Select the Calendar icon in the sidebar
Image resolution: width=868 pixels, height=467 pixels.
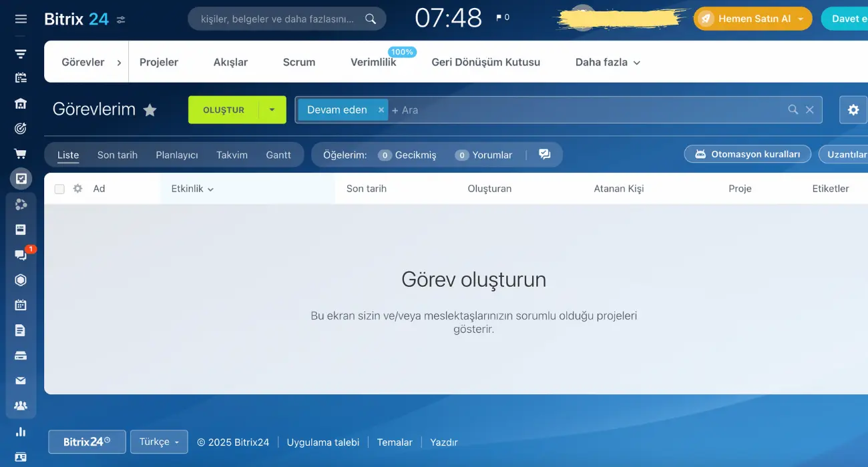(21, 304)
